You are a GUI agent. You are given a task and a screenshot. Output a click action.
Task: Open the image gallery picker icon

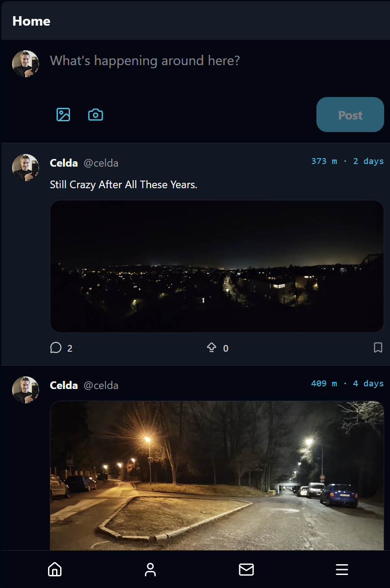point(63,115)
